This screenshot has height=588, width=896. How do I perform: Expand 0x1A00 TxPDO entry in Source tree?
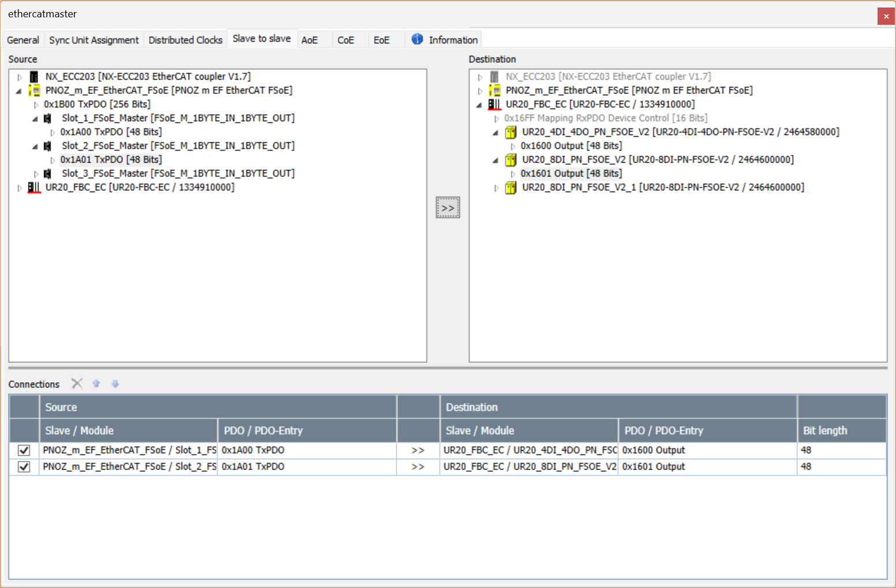pyautogui.click(x=53, y=133)
